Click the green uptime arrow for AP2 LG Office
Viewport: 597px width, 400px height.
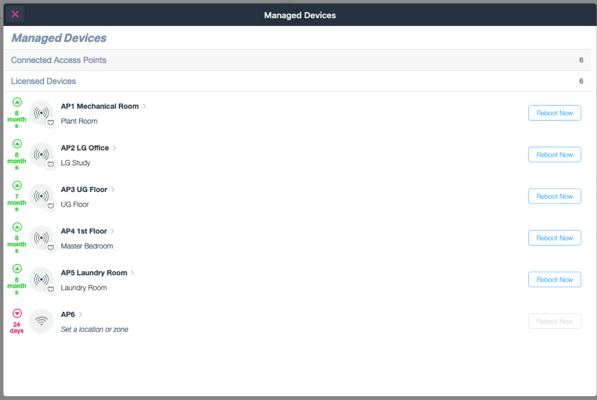(x=17, y=143)
